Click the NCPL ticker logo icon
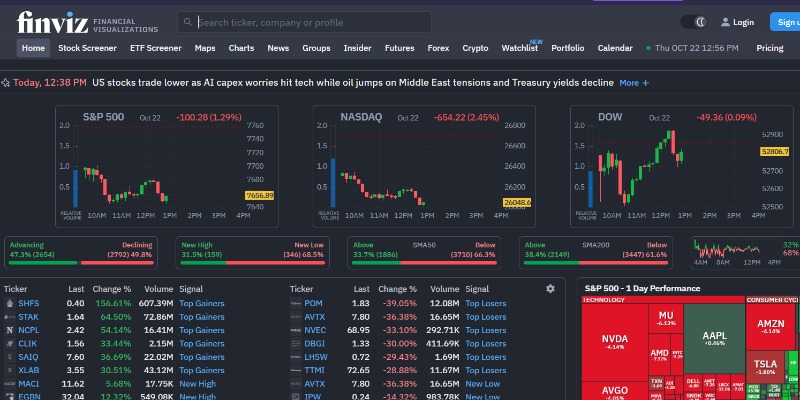The image size is (800, 400). pos(9,330)
